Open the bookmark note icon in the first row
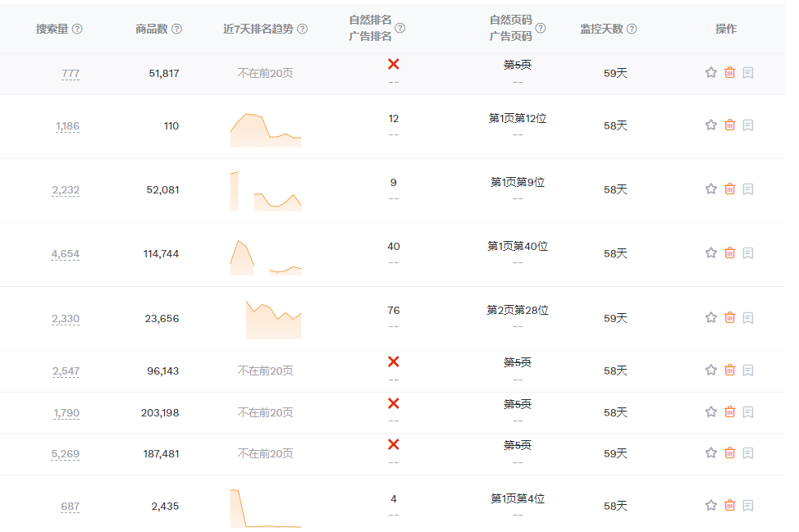 [749, 73]
